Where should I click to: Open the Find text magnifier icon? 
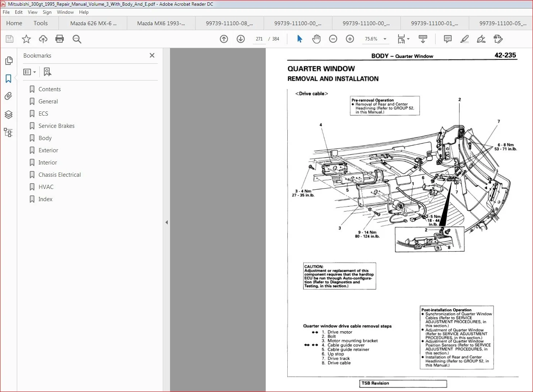pos(77,39)
